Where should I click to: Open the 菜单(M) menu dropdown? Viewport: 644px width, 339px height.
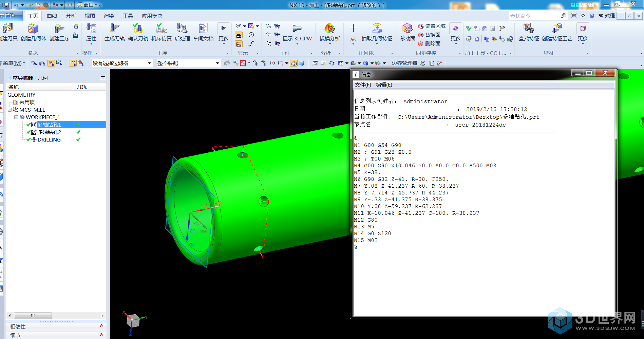pos(14,63)
